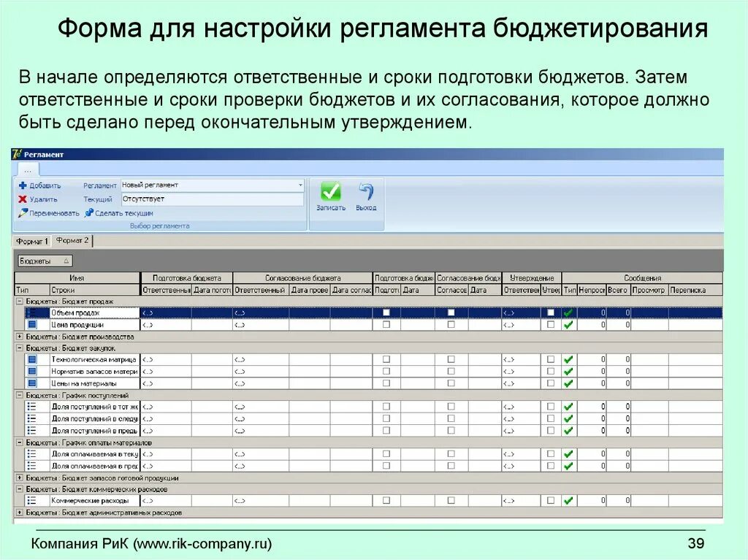The height and width of the screenshot is (560, 748).
Task: Collapse the Бюджет закупок group
Action: 20,348
